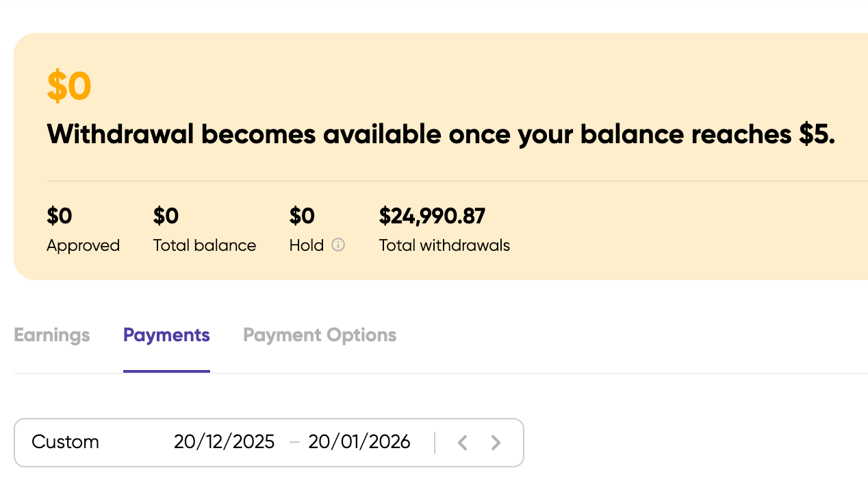Switch to the Earnings tab

pos(52,335)
